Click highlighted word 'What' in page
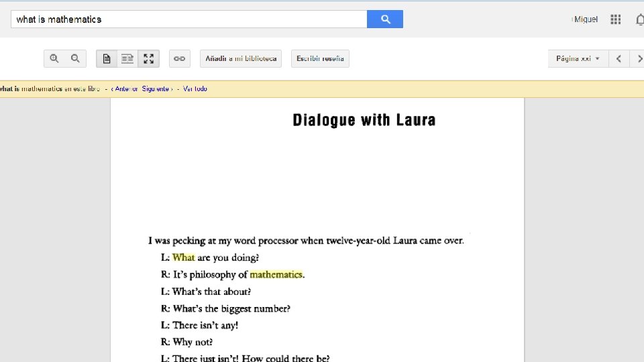The image size is (644, 362). click(183, 257)
